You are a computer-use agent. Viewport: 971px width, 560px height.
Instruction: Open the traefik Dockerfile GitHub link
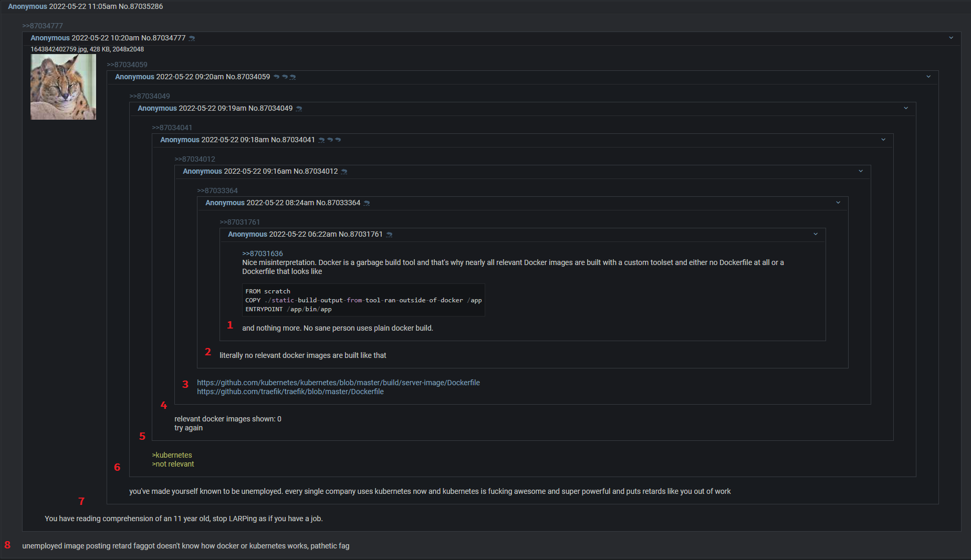[290, 392]
